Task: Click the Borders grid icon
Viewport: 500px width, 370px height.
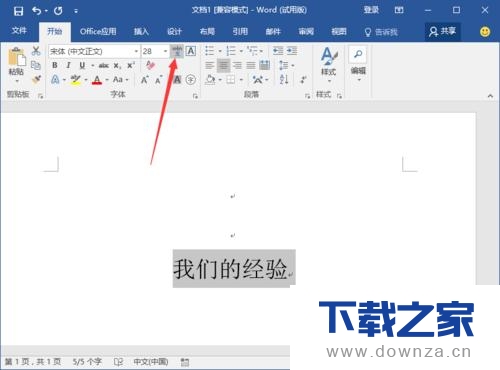Action: (x=231, y=80)
